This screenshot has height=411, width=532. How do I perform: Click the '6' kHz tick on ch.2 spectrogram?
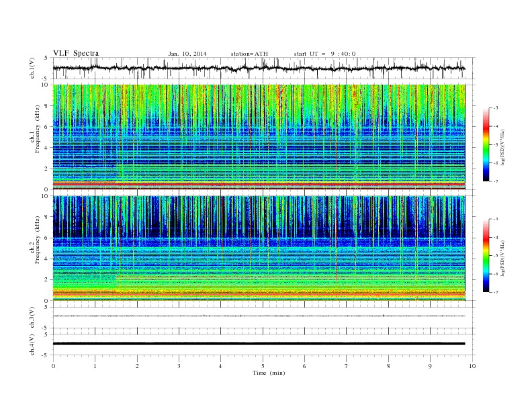(x=47, y=238)
